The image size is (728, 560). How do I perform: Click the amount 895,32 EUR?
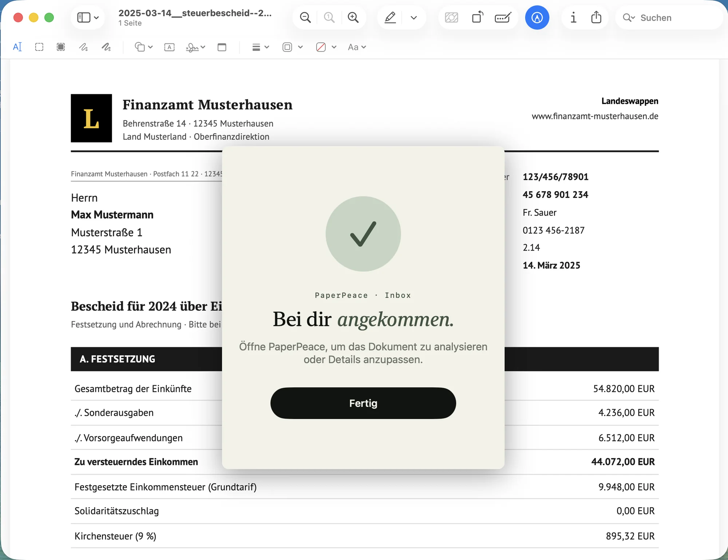(x=630, y=536)
